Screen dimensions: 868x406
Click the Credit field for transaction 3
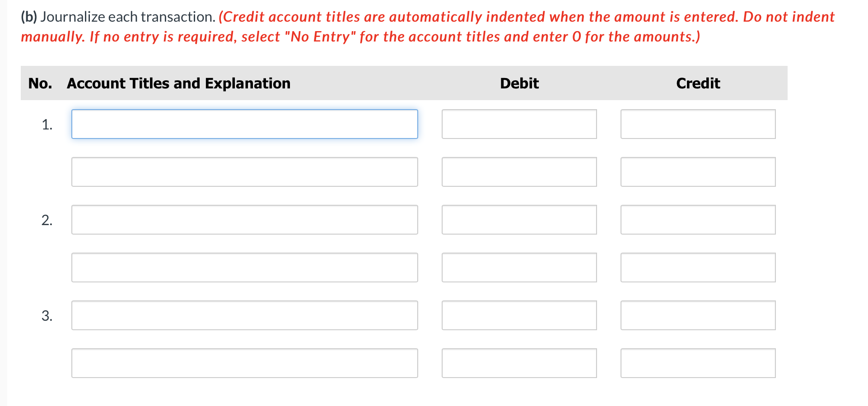click(x=697, y=315)
